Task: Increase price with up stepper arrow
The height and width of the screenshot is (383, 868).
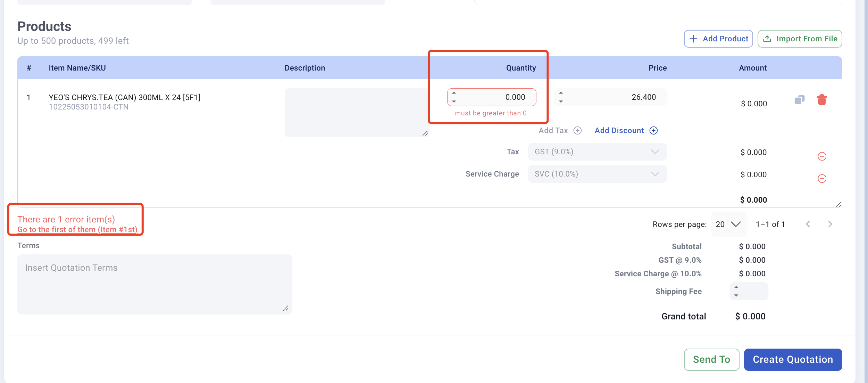Action: pos(561,93)
